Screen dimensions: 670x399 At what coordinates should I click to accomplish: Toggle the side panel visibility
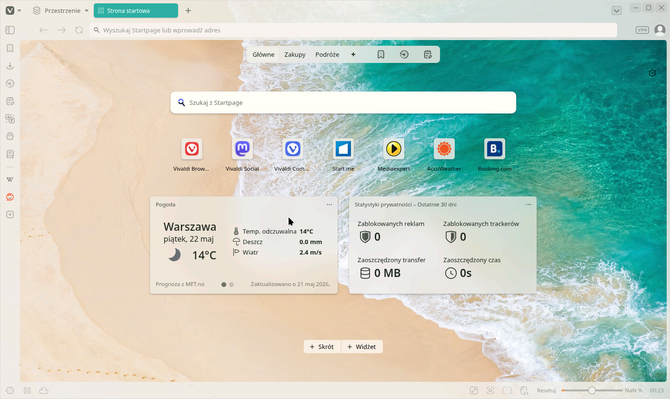[x=10, y=30]
